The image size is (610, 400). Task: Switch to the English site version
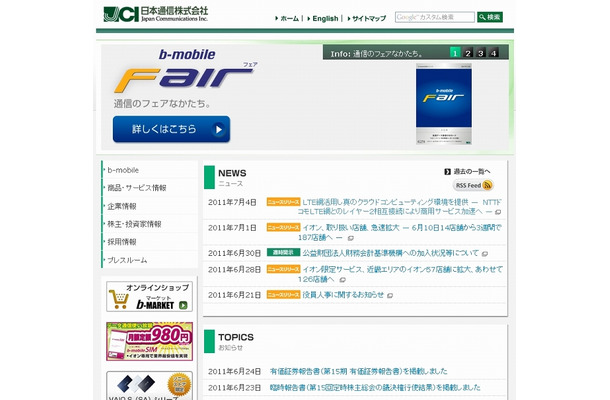(x=325, y=18)
